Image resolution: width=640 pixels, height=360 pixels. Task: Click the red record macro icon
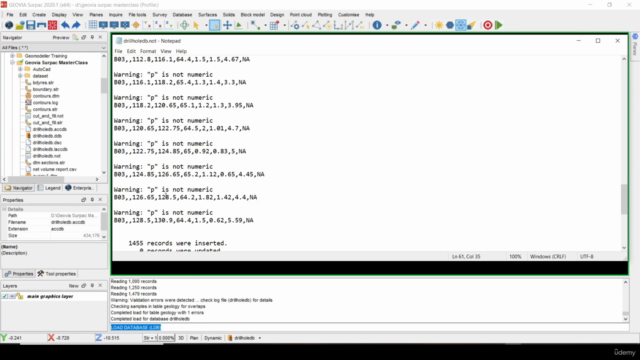click(488, 25)
